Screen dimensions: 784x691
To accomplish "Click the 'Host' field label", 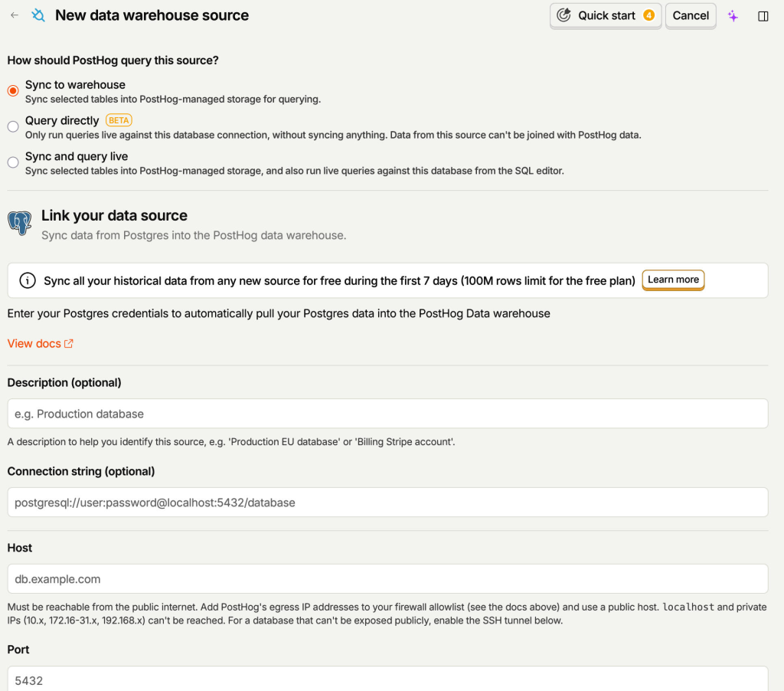I will tap(19, 548).
